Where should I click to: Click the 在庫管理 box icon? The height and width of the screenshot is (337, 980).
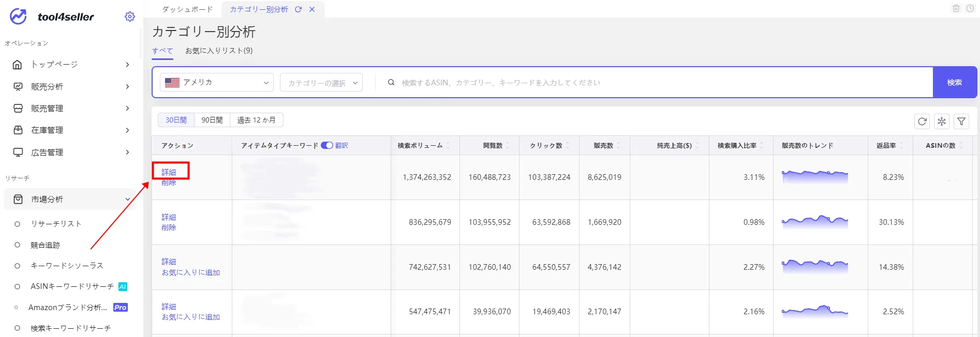tap(18, 130)
